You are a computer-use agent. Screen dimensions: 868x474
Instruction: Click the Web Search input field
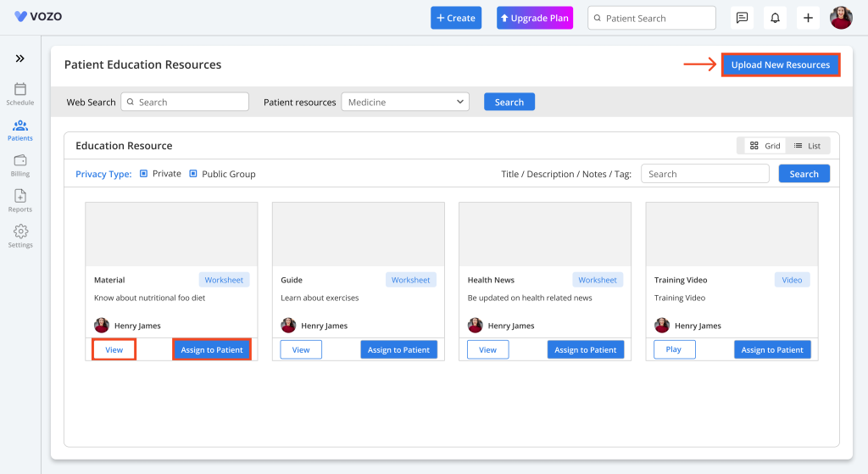185,102
